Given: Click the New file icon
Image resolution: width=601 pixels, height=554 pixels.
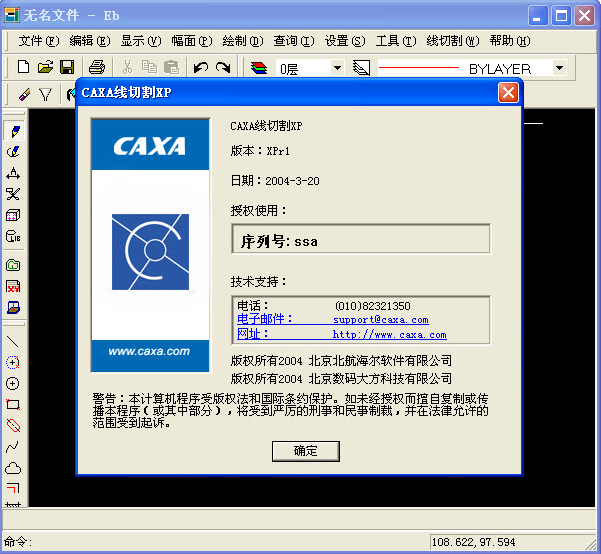Looking at the screenshot, I should [24, 67].
